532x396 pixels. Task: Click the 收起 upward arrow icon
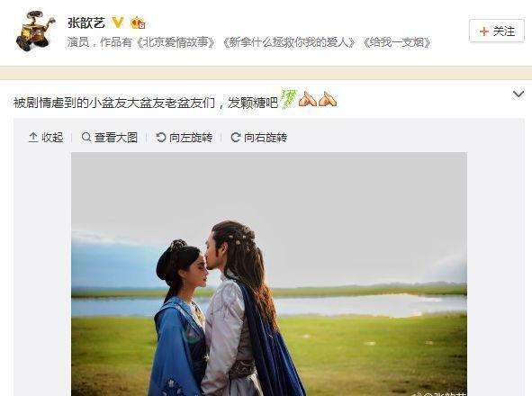coord(33,138)
